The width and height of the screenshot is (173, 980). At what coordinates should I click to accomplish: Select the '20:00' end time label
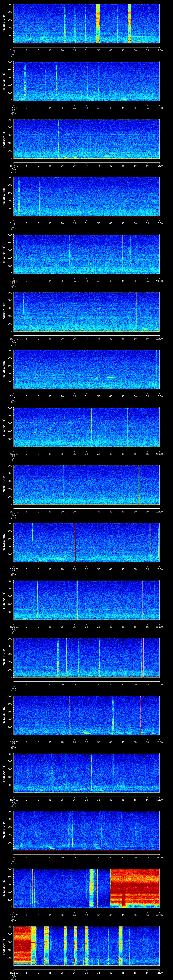tap(159, 223)
